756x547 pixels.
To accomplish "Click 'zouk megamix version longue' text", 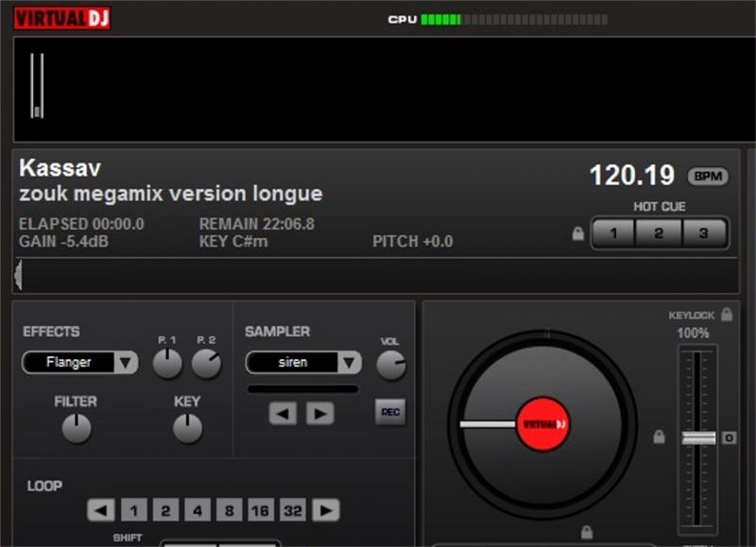I will tap(171, 194).
